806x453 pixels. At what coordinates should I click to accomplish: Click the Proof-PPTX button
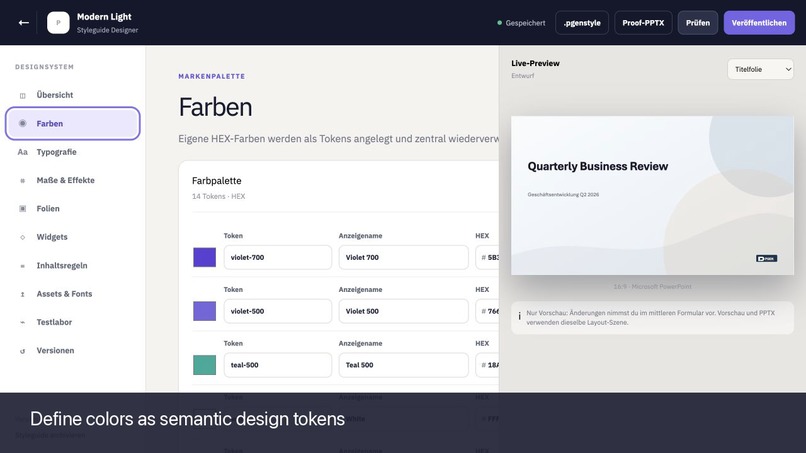click(643, 23)
